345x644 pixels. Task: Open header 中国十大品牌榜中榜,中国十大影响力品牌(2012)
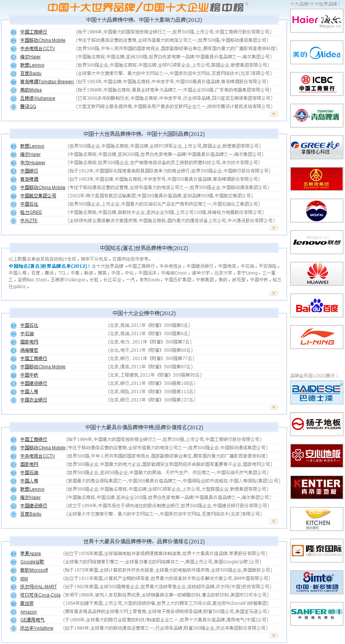[144, 20]
